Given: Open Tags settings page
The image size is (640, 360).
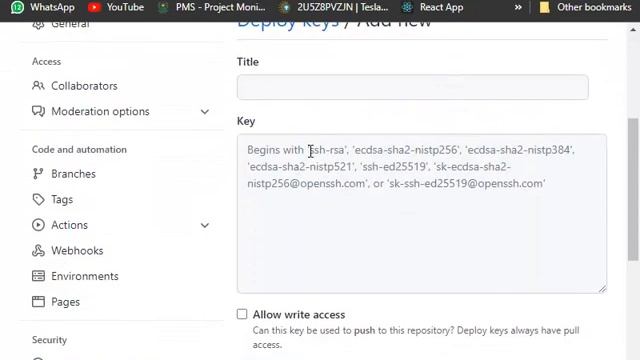Looking at the screenshot, I should 62,200.
